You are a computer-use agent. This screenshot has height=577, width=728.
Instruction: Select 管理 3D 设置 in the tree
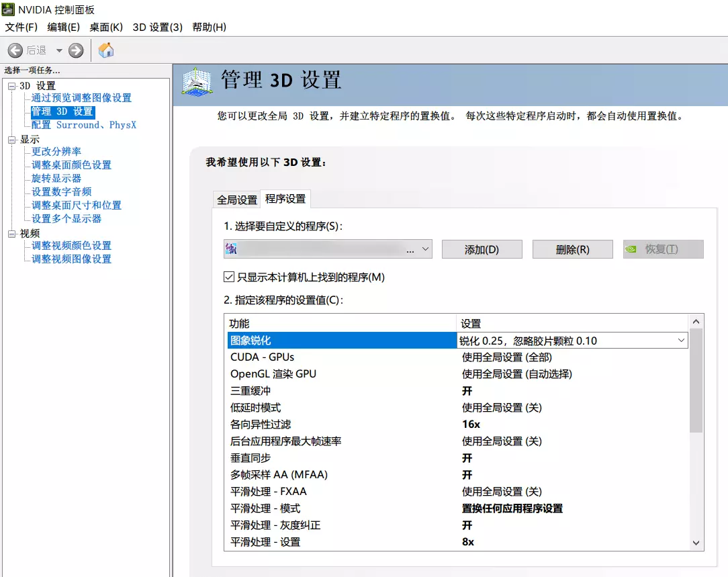[62, 112]
